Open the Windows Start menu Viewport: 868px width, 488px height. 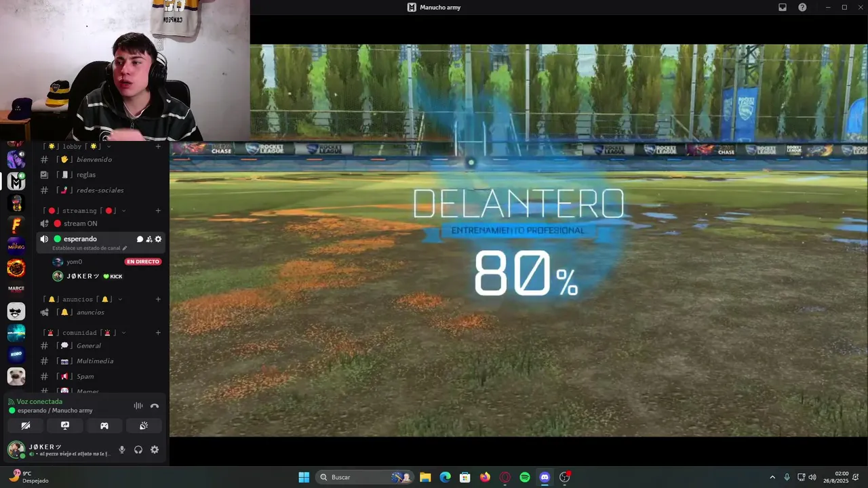tap(304, 477)
